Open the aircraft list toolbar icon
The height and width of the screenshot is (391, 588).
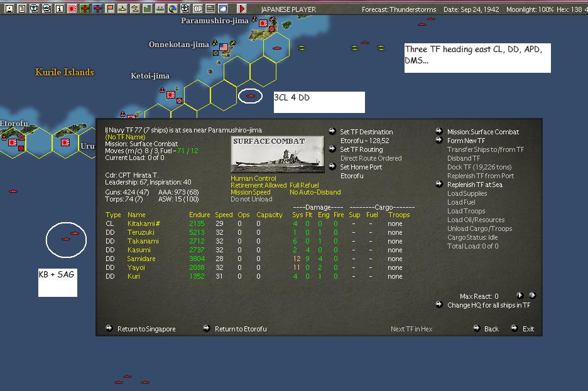(x=34, y=8)
